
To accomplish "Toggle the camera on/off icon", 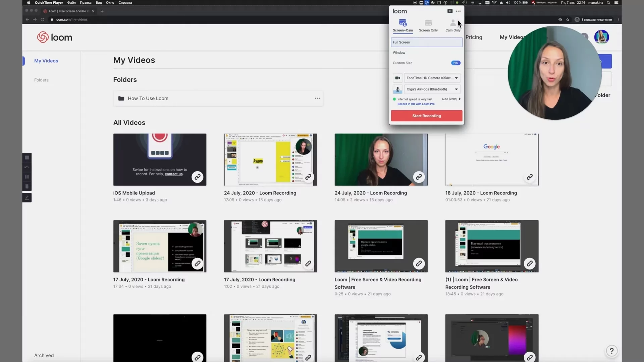I will click(x=397, y=78).
